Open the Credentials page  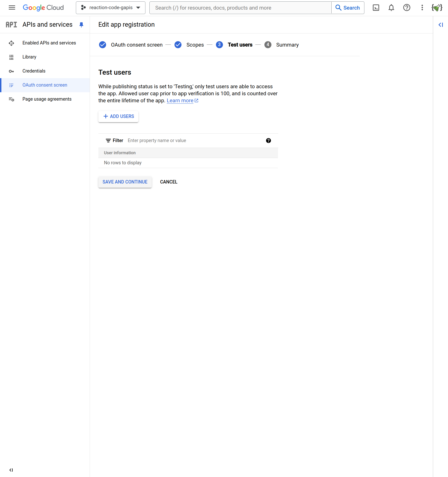[34, 71]
